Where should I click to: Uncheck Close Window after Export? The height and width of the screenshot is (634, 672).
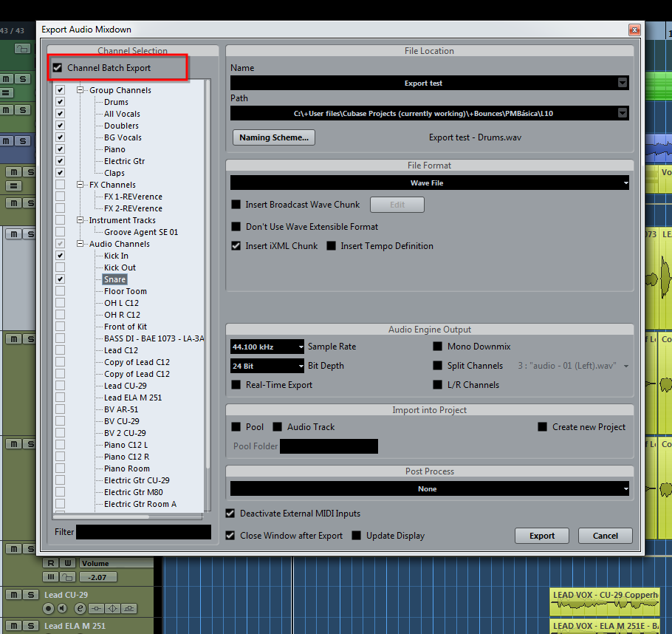[x=230, y=535]
